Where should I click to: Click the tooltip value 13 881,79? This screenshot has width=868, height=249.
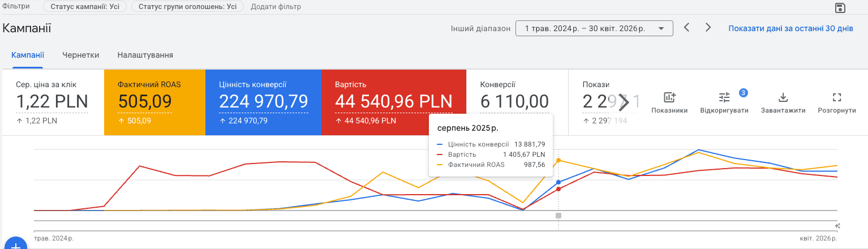pyautogui.click(x=530, y=144)
